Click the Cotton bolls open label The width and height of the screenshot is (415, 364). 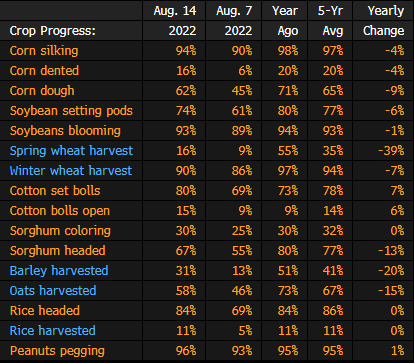60,211
